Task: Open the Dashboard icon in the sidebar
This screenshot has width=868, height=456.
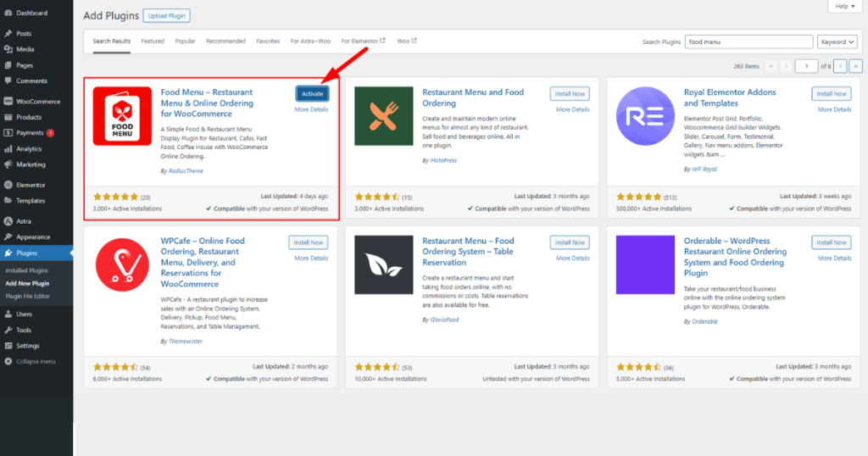Action: [x=8, y=13]
